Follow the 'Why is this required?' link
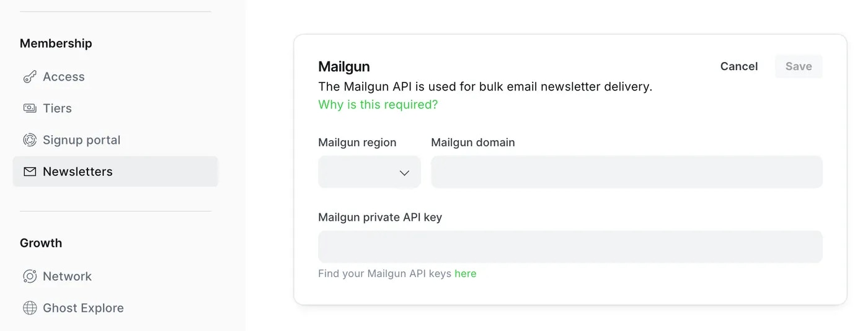The image size is (868, 331). coord(378,105)
